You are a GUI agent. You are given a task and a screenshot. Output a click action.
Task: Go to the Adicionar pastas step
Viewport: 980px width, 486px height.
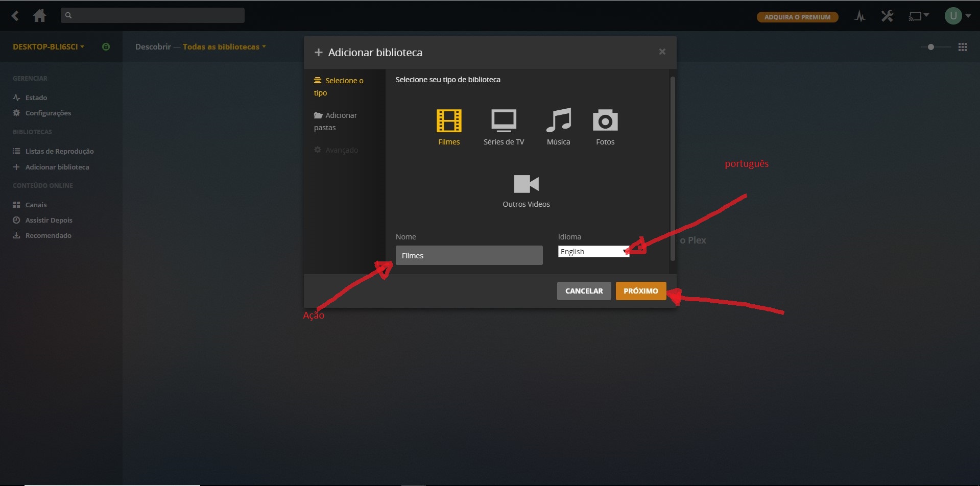pyautogui.click(x=336, y=121)
